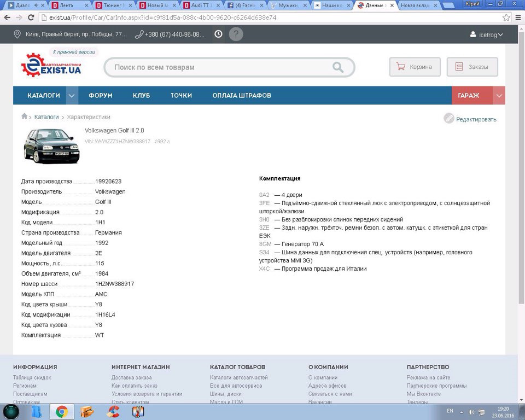The image size is (525, 420).
Task: Go back with the browser back arrow
Action: tap(7, 17)
